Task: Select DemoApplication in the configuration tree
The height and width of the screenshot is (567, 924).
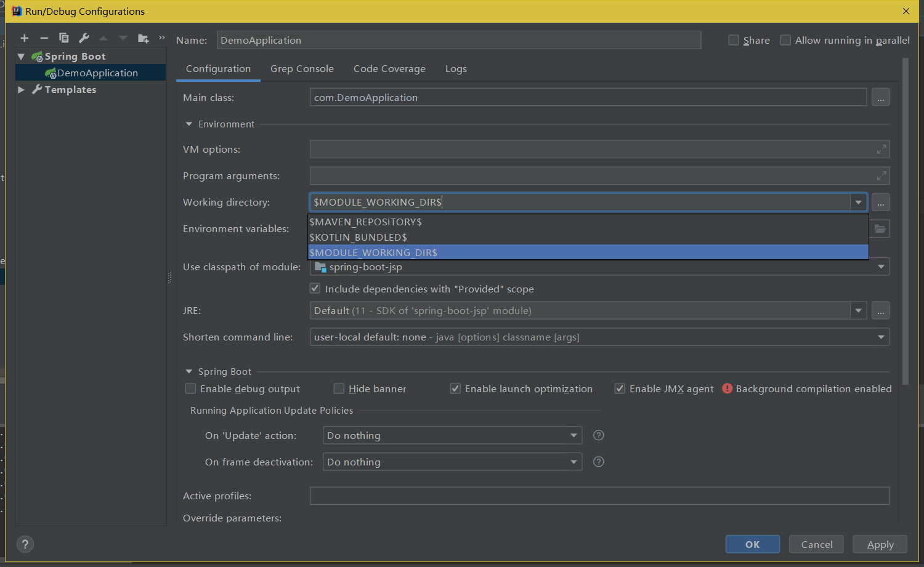Action: coord(91,73)
